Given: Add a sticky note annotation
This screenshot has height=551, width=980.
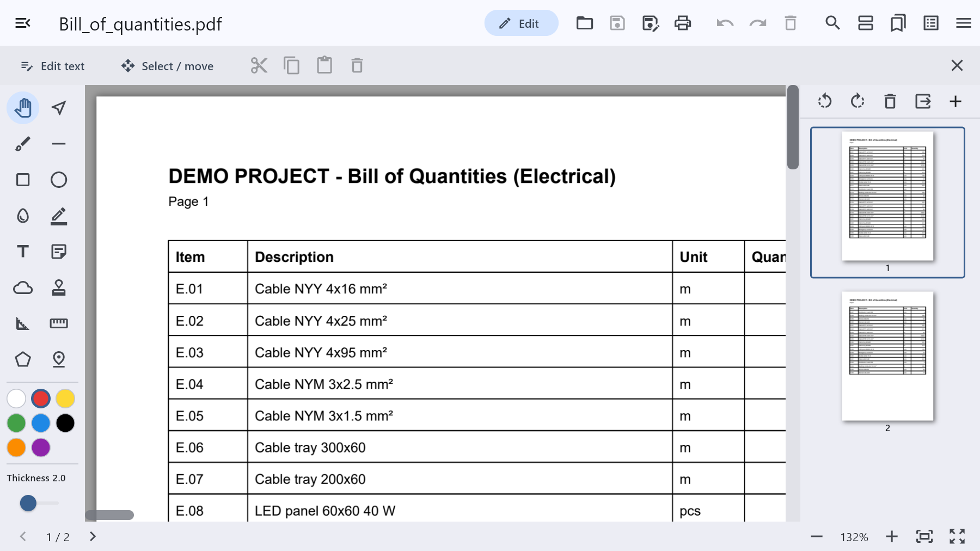Looking at the screenshot, I should pyautogui.click(x=59, y=252).
